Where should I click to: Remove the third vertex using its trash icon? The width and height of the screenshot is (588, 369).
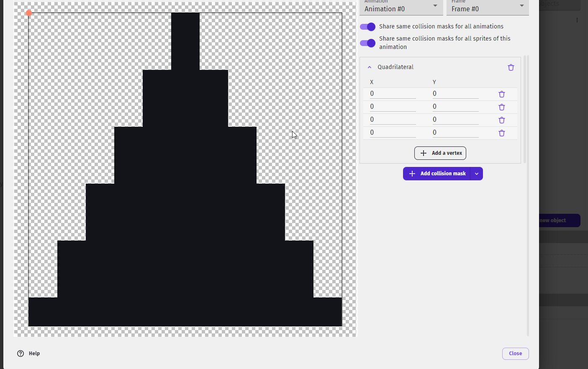pos(501,120)
